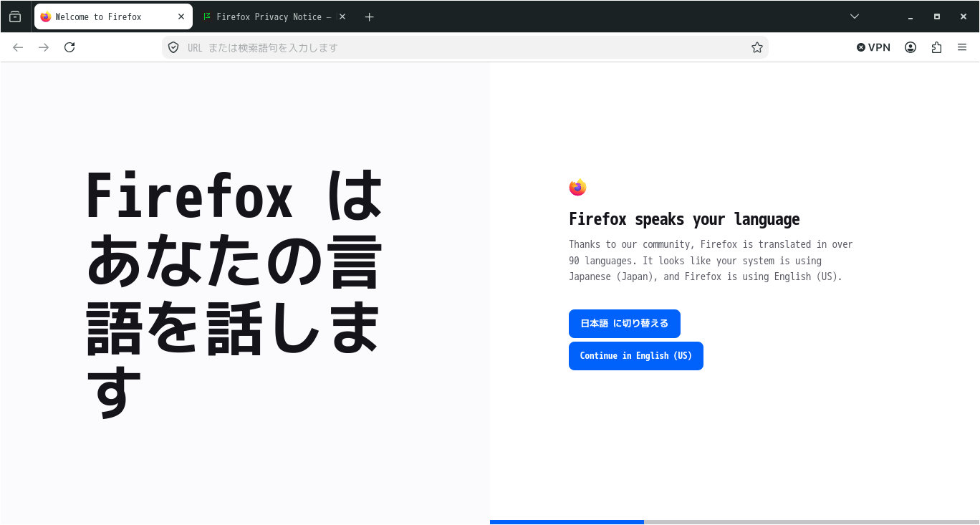Click the Firefox speaks your language heading

coord(684,219)
